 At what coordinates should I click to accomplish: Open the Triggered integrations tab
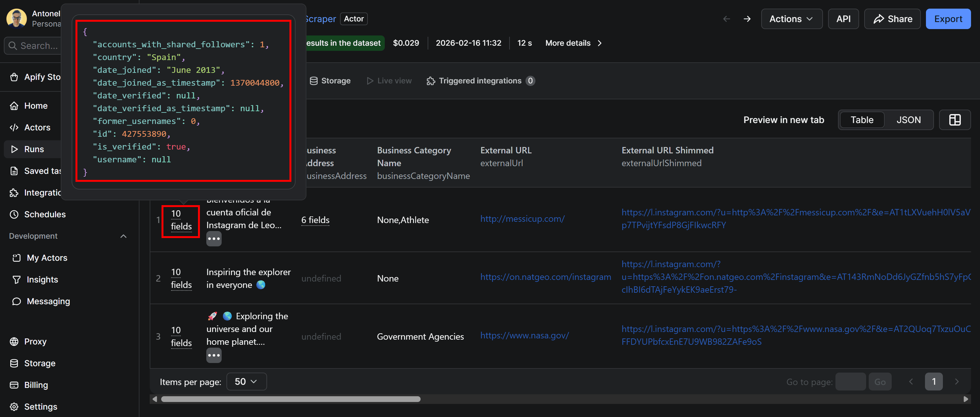coord(480,81)
